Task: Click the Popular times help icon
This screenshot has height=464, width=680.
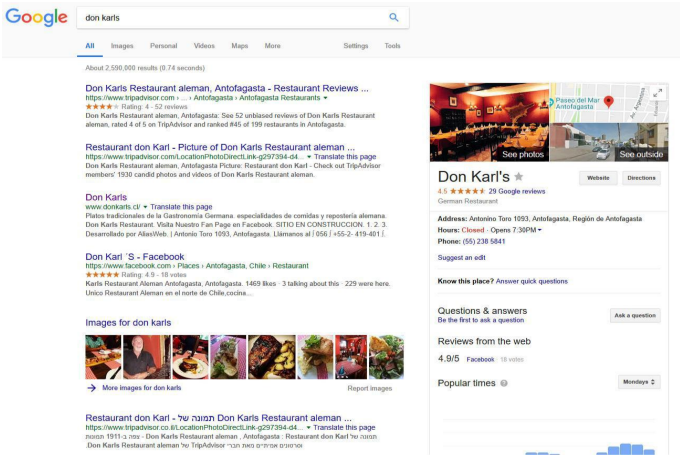Action: pyautogui.click(x=503, y=383)
